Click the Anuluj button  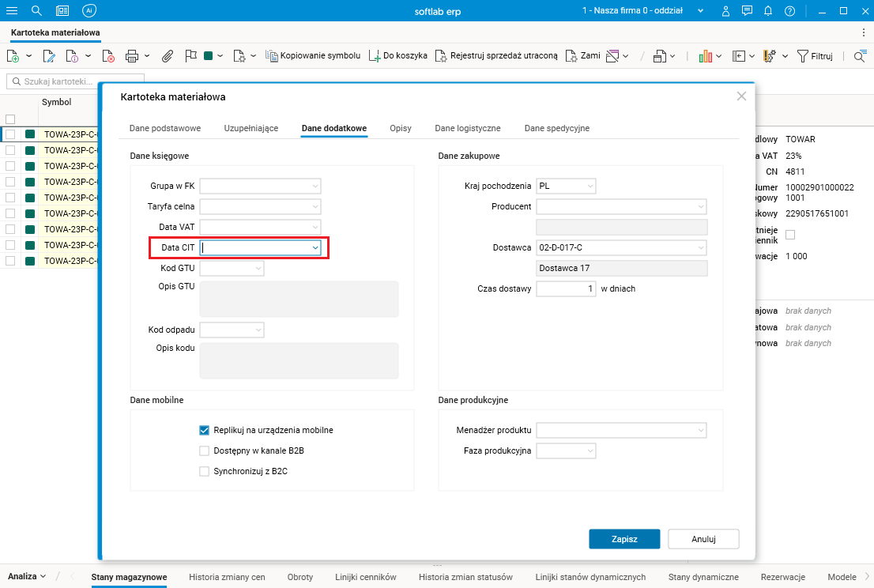pos(703,539)
